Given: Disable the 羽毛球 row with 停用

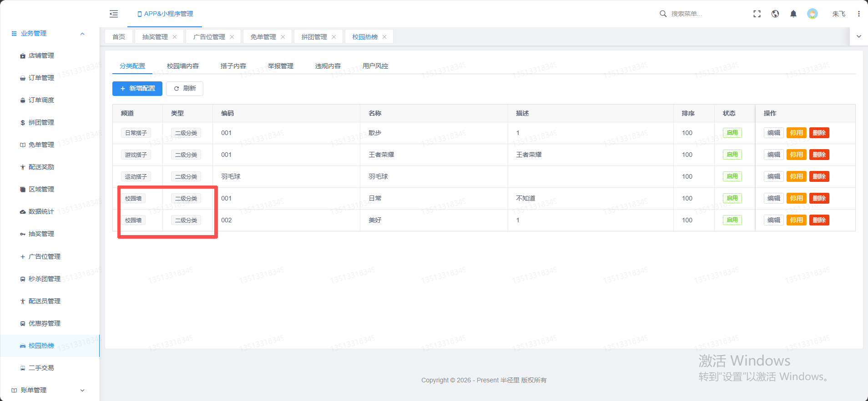Looking at the screenshot, I should [x=796, y=176].
